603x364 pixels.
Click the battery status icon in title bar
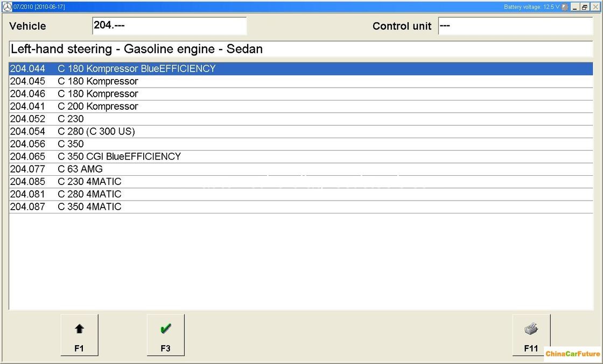[565, 7]
